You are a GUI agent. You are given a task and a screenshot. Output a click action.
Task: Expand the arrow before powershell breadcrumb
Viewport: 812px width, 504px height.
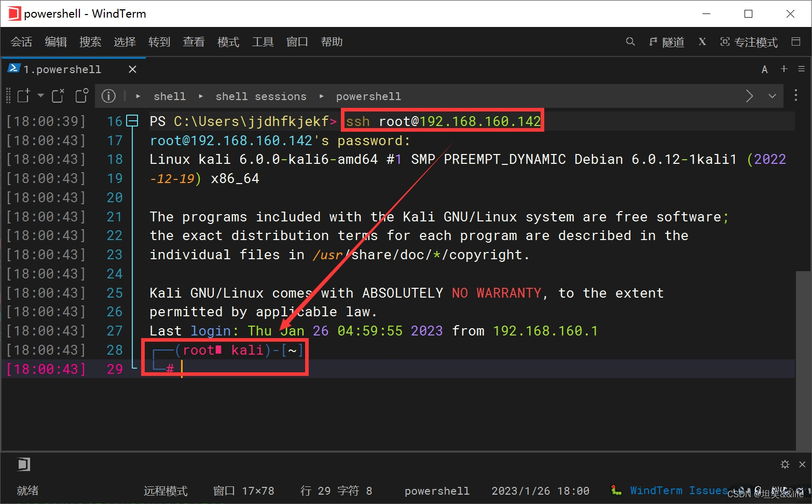pos(322,96)
